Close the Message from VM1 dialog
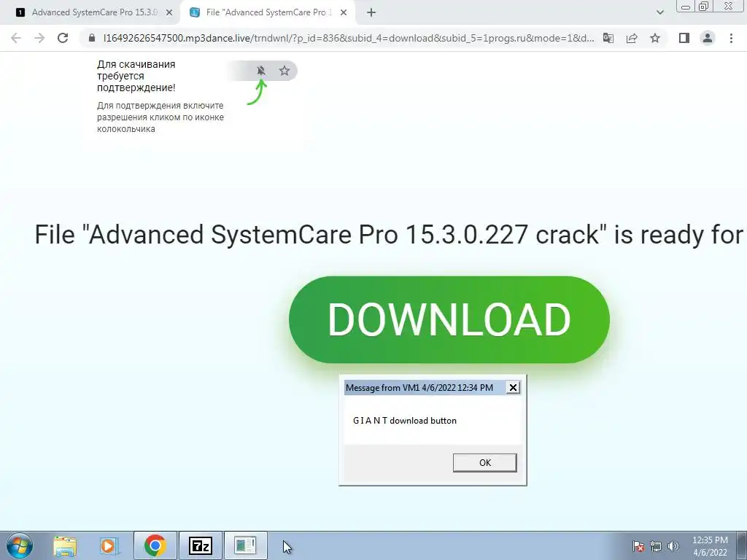The height and width of the screenshot is (560, 747). [x=513, y=388]
